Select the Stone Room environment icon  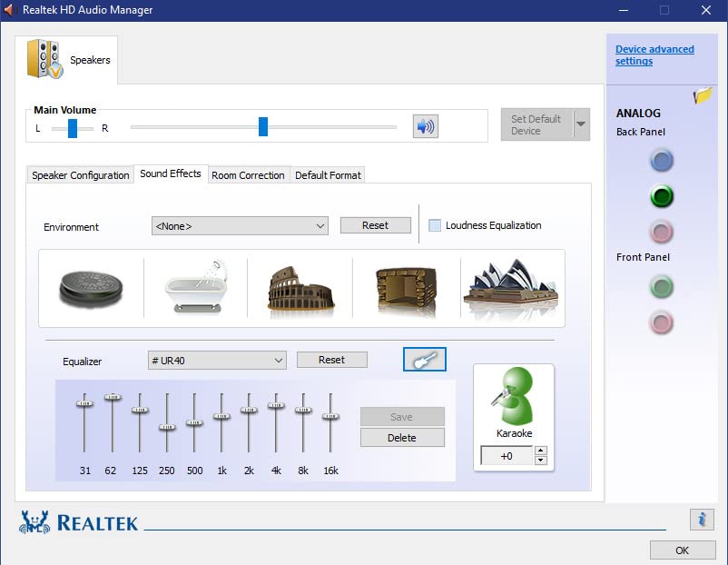[x=91, y=288]
